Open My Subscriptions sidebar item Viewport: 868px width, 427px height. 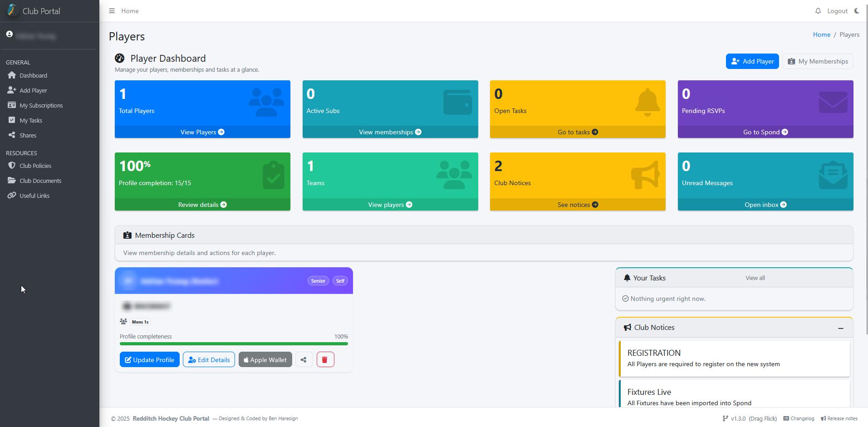[x=41, y=105]
